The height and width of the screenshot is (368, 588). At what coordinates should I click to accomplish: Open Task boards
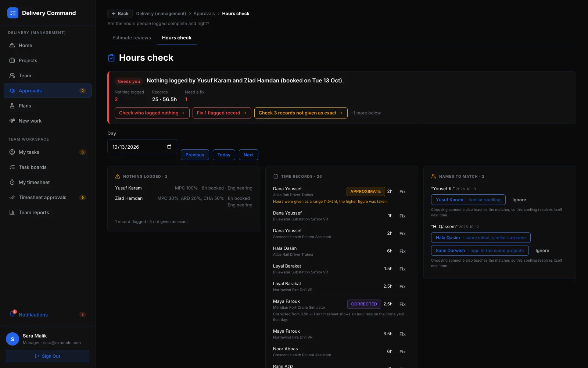click(x=47, y=167)
